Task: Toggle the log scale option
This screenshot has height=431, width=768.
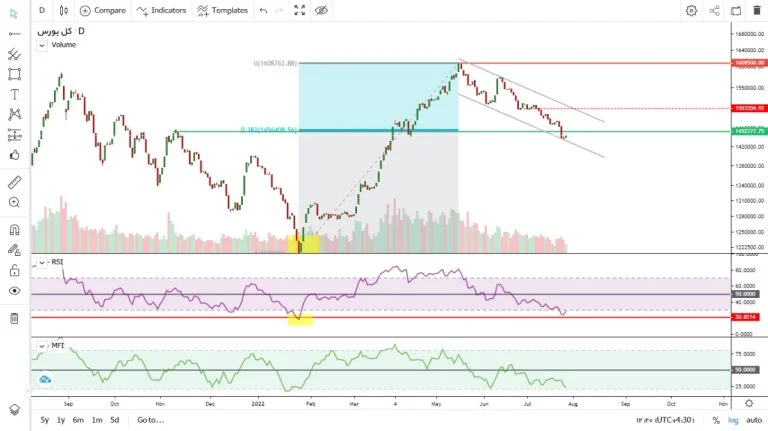Action: (x=734, y=420)
